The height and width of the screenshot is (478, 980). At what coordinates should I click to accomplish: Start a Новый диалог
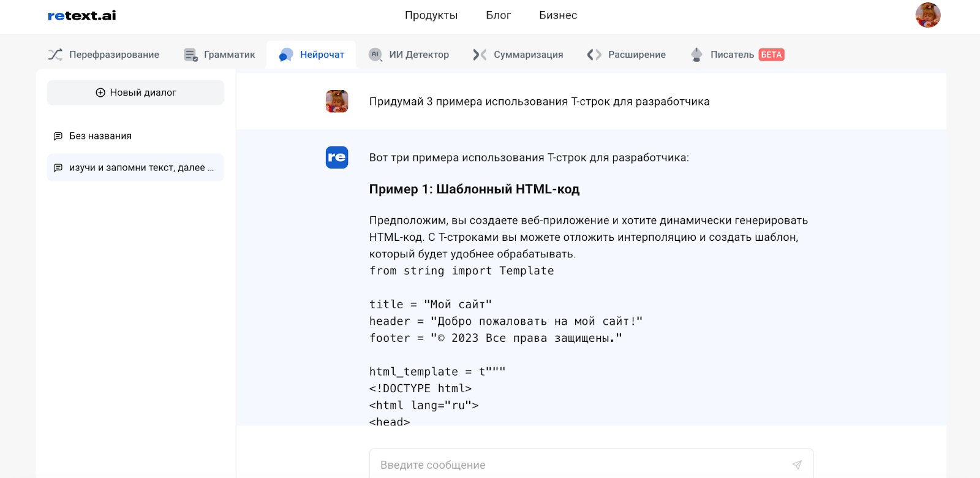click(135, 93)
